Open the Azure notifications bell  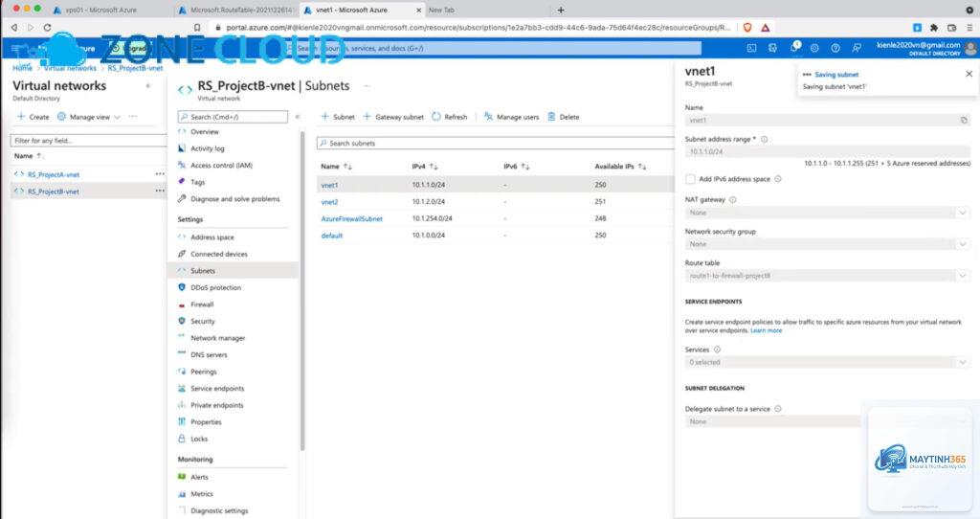pyautogui.click(x=794, y=48)
